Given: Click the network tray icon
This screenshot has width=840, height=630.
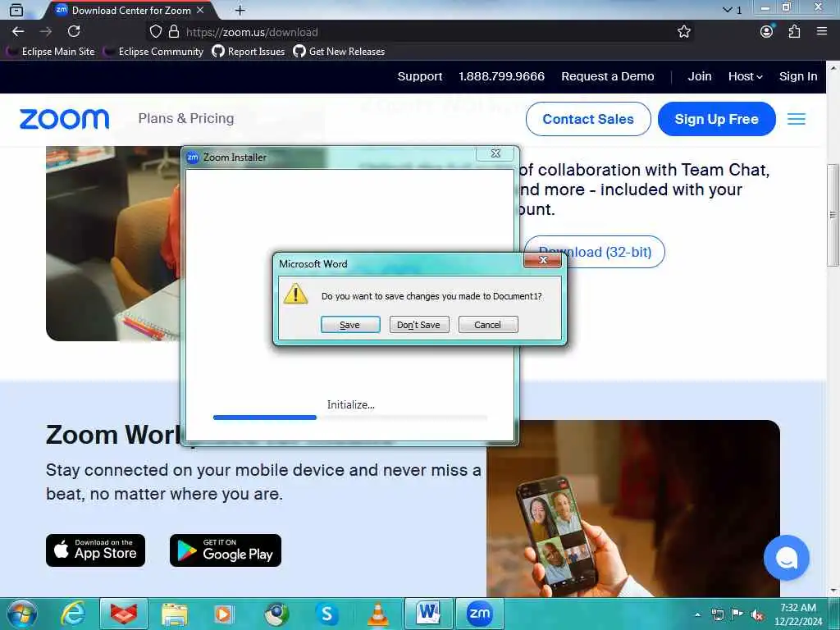Looking at the screenshot, I should tap(717, 614).
